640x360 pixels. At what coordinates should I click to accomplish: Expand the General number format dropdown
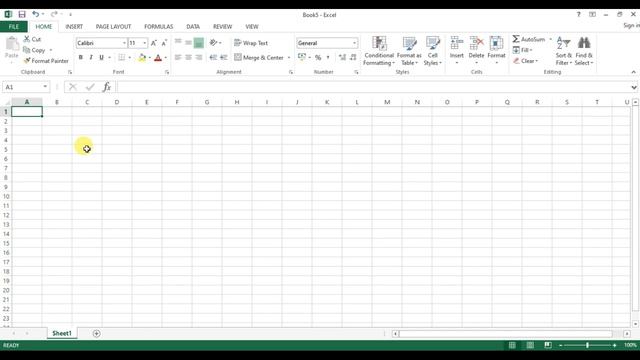[x=354, y=43]
